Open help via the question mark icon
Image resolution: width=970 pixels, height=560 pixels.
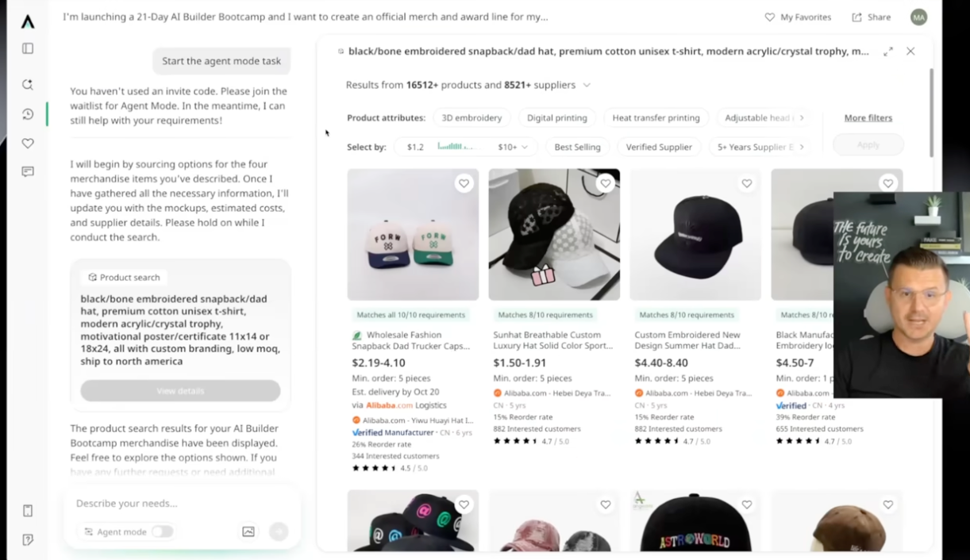click(27, 539)
